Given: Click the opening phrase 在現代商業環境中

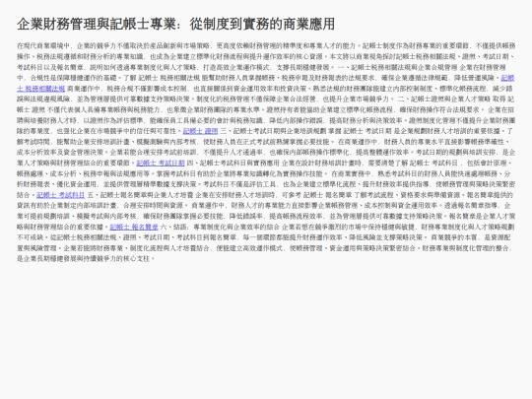Looking at the screenshot, I should (x=43, y=45).
